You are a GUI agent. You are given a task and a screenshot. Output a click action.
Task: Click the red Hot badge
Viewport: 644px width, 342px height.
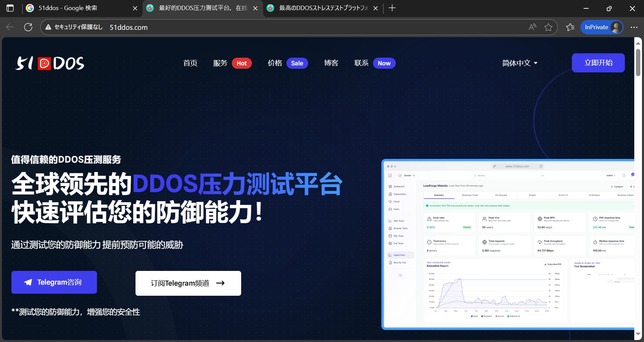click(241, 63)
